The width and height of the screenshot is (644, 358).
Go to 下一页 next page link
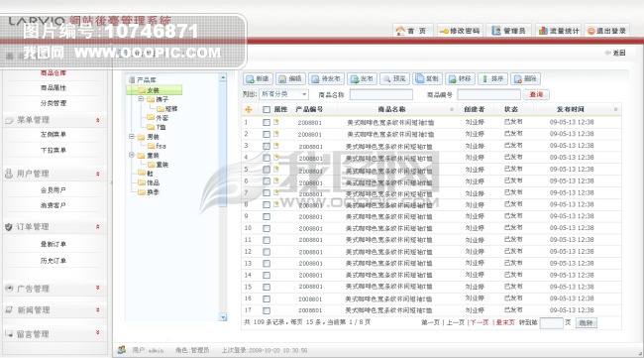480,322
